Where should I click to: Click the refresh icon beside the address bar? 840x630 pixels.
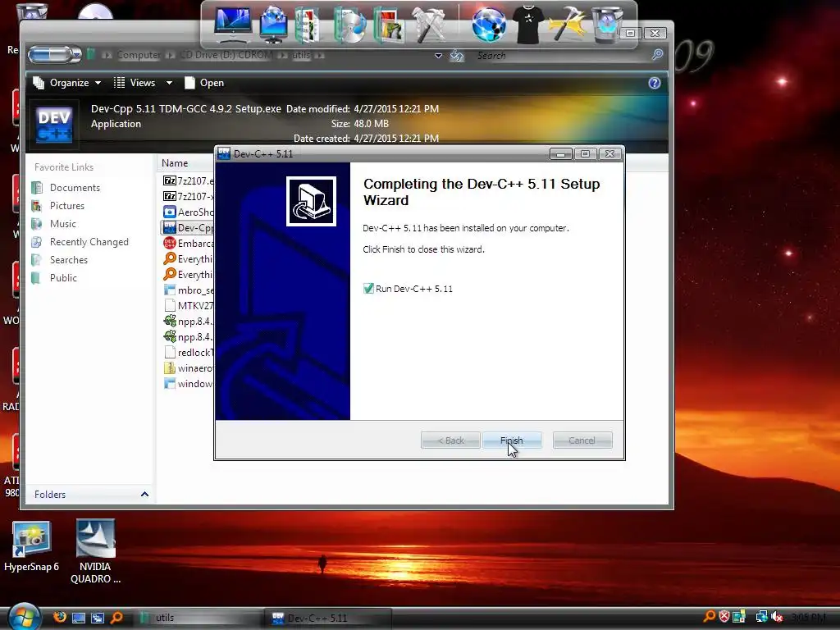pyautogui.click(x=456, y=55)
